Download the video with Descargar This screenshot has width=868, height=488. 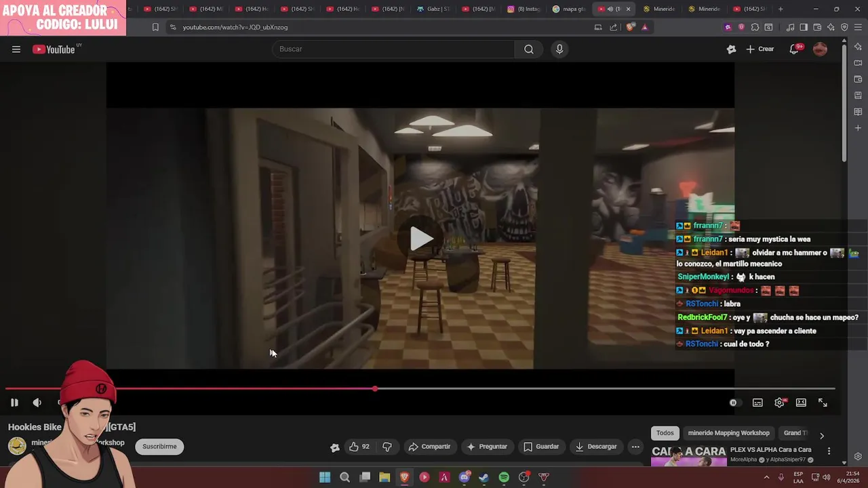pyautogui.click(x=596, y=447)
